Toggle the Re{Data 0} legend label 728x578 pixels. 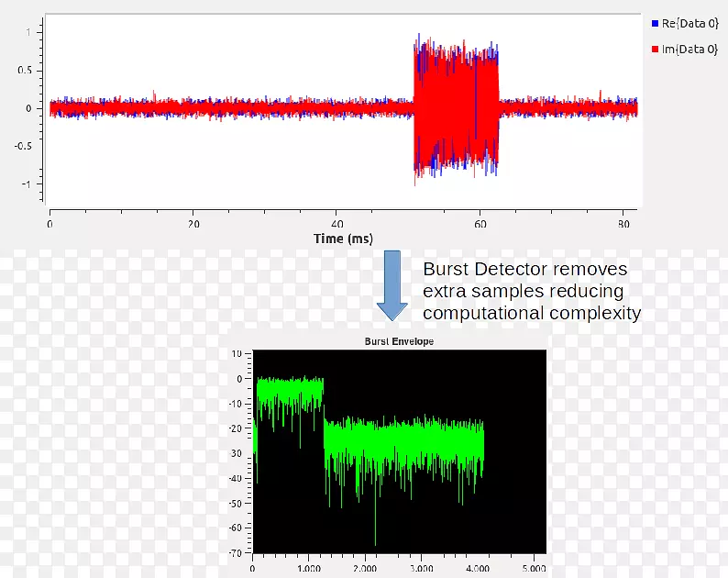click(689, 23)
